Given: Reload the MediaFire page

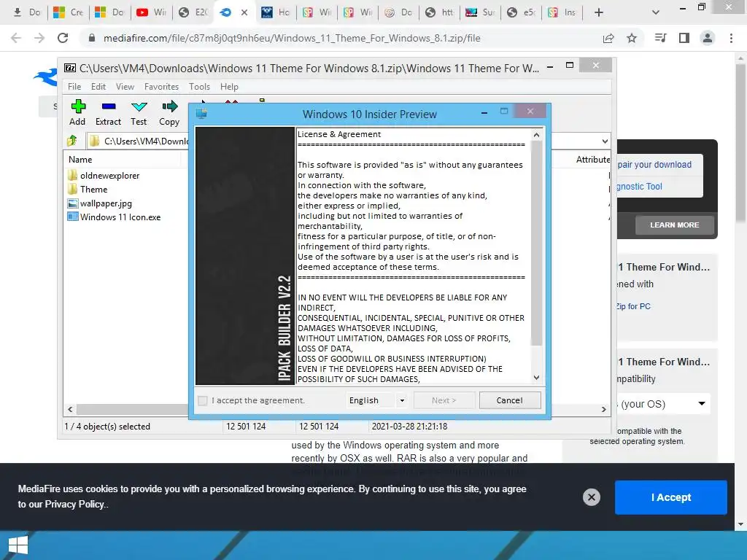Looking at the screenshot, I should pyautogui.click(x=63, y=38).
